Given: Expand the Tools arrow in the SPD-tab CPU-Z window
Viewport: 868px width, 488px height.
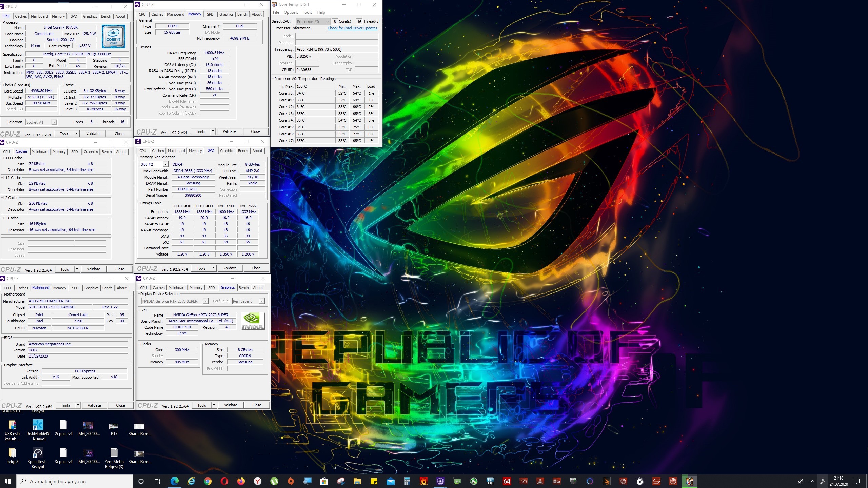Looking at the screenshot, I should click(x=214, y=268).
